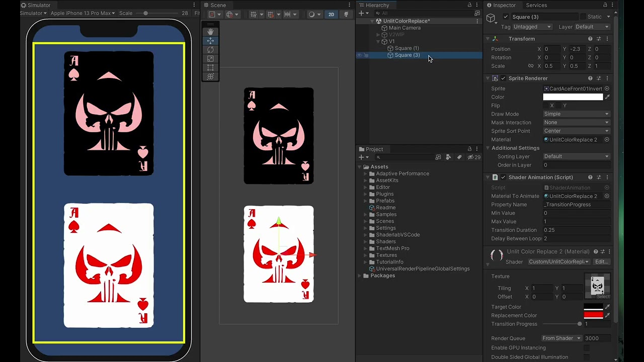Click the snap increment icon in Scene
The image size is (644, 362).
tap(288, 14)
